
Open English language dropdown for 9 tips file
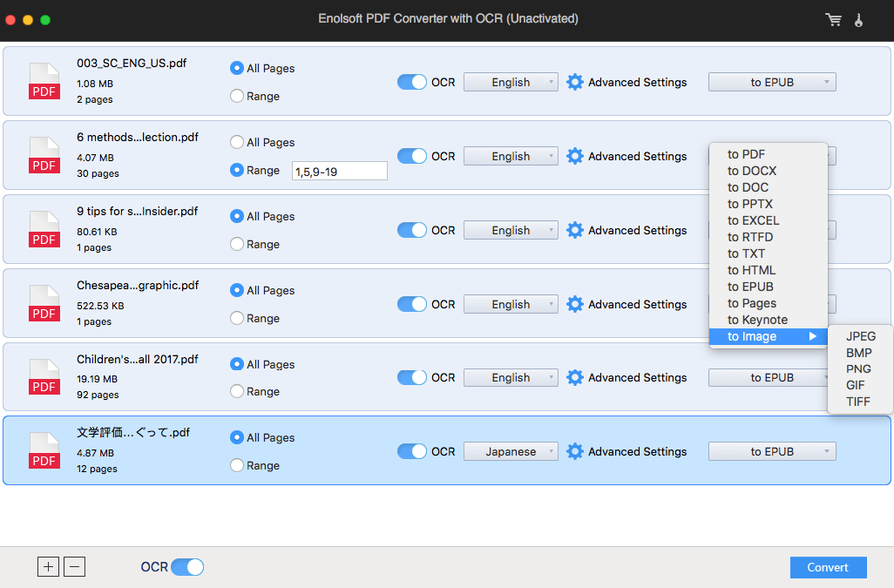click(511, 230)
